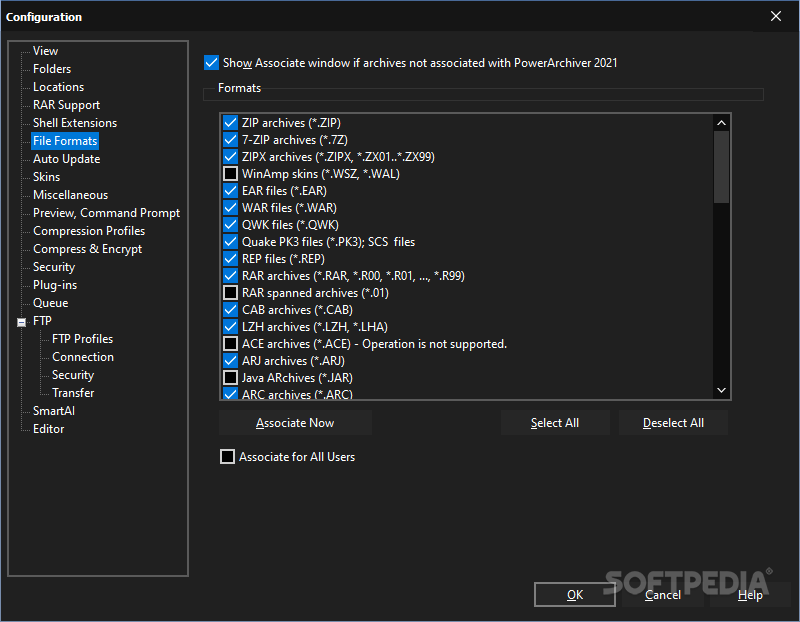Select Queue in the tree
Screen dimensions: 800x622
[x=51, y=303]
